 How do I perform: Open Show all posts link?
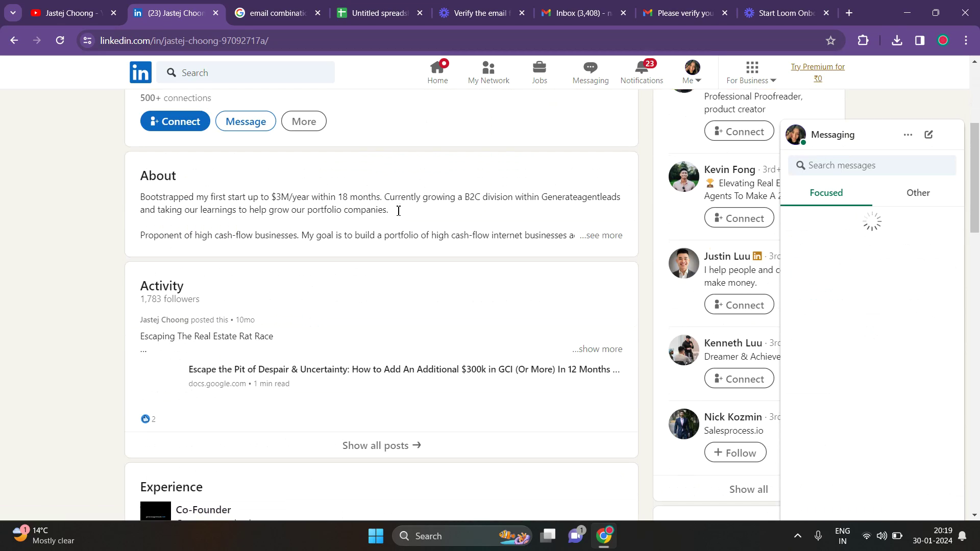point(381,445)
